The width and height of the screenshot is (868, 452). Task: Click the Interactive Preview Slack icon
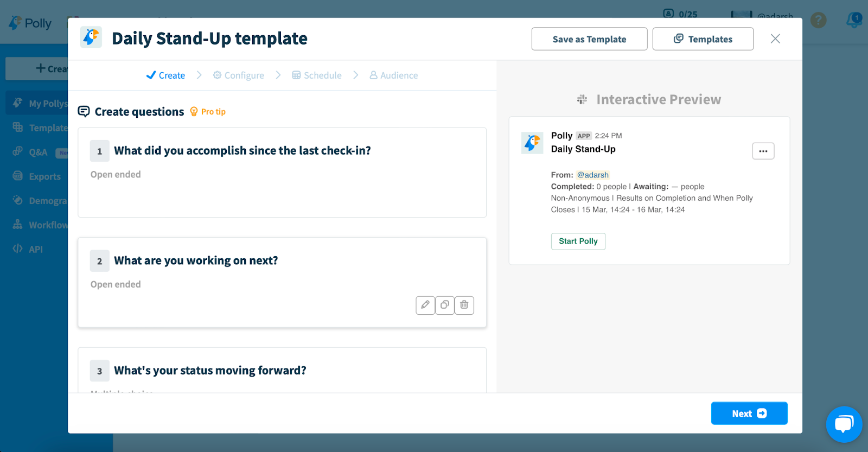point(582,99)
